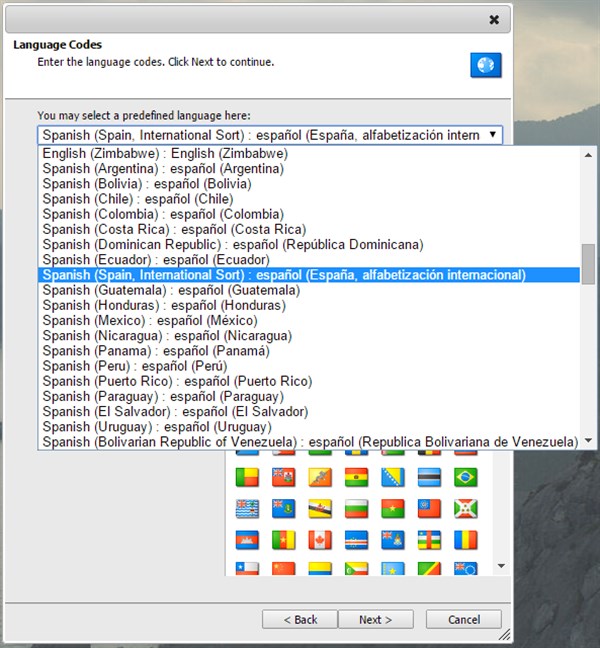Choose the Central African Republic flag
Viewport: 600px width, 648px height.
click(x=429, y=540)
